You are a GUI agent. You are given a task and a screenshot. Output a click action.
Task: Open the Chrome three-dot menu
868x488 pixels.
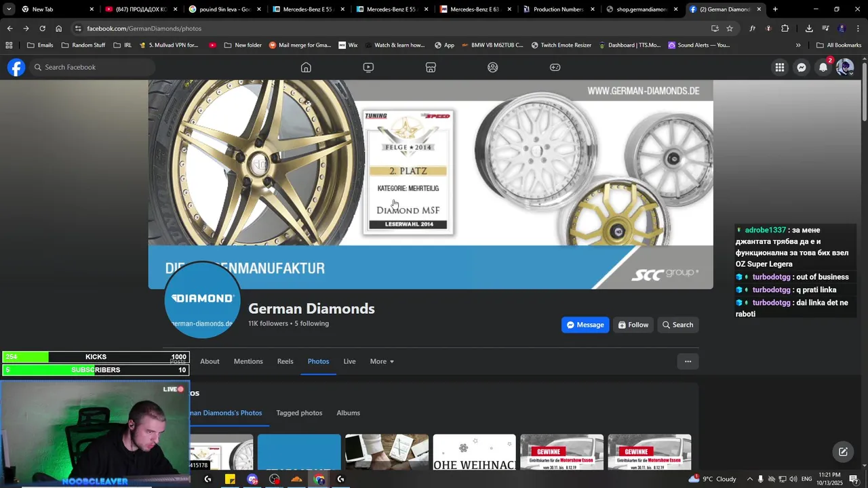pyautogui.click(x=858, y=28)
